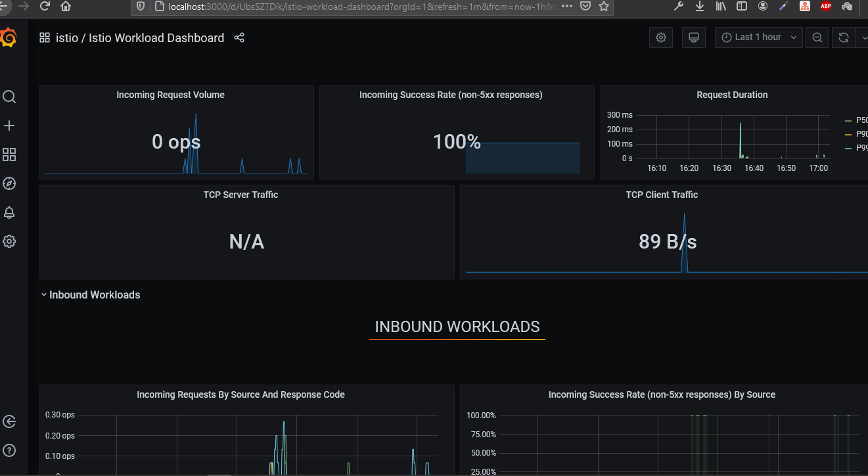Share the dashboard via share icon

coord(239,38)
